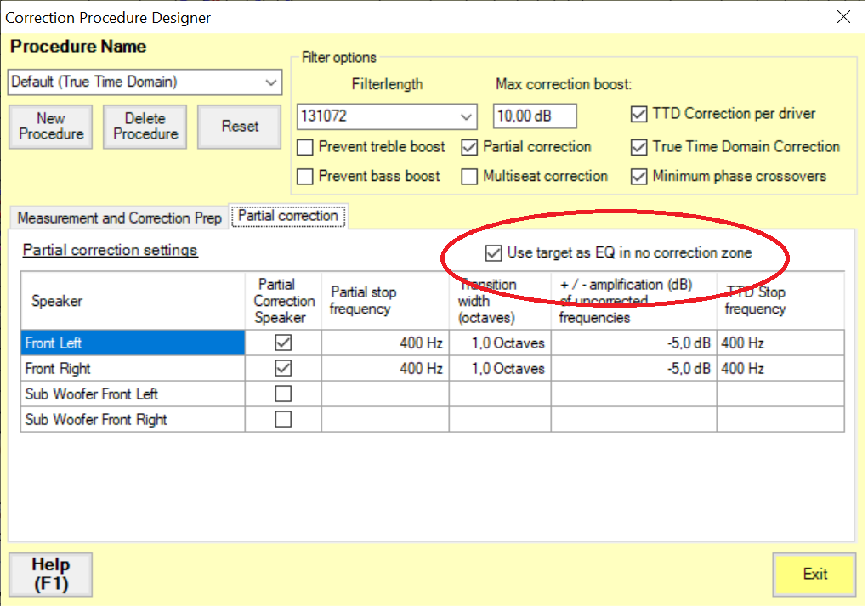Screen dimensions: 868x606
Task: Toggle Minimum phase crossovers checkbox
Action: click(638, 177)
